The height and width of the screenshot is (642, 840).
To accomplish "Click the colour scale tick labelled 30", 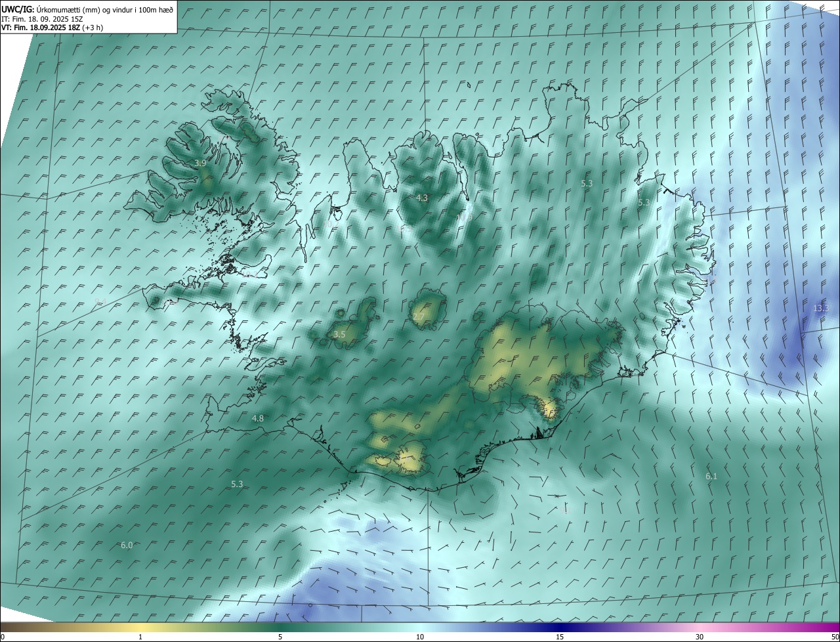I will (700, 637).
